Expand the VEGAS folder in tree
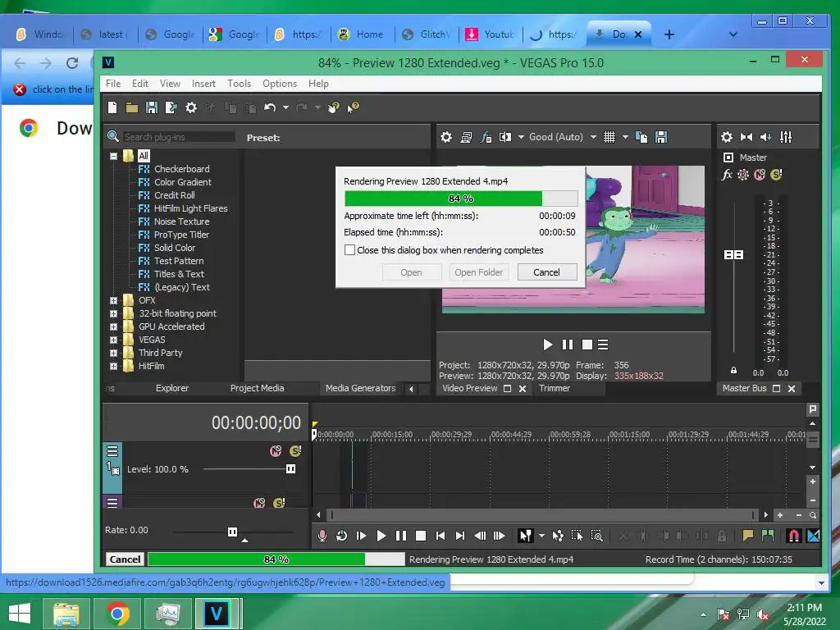The width and height of the screenshot is (840, 630). coord(113,340)
